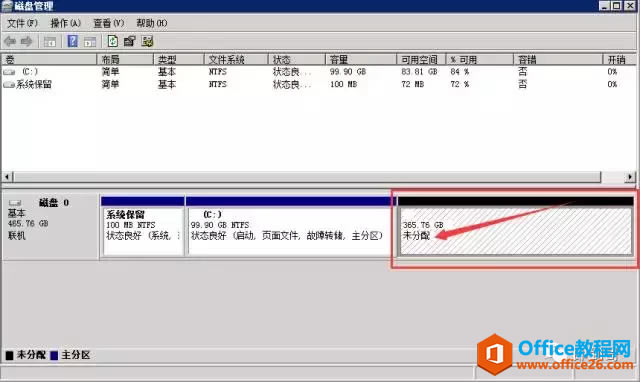Toggle the action pane toolbar icon

coord(90,41)
